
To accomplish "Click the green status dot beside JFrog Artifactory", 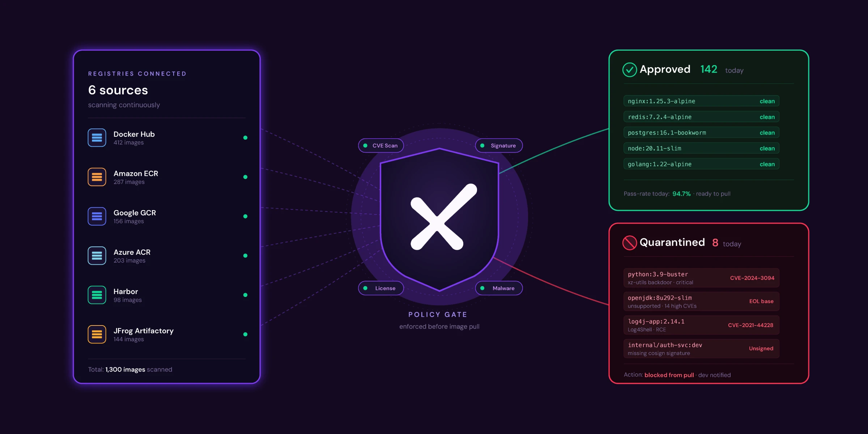I will [245, 334].
